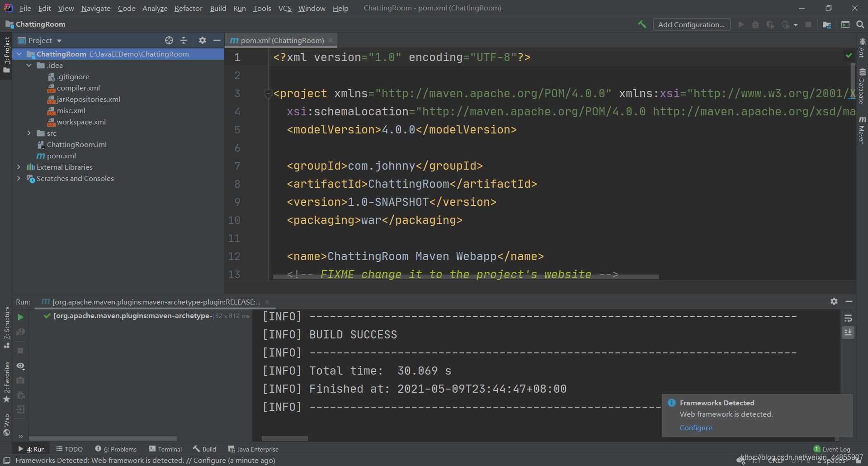Click the camera dump threads icon in Run sidebar

pyautogui.click(x=20, y=380)
